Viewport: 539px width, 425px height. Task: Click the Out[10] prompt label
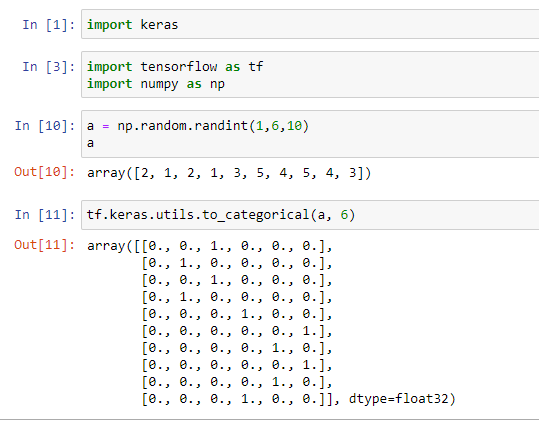tap(45, 172)
